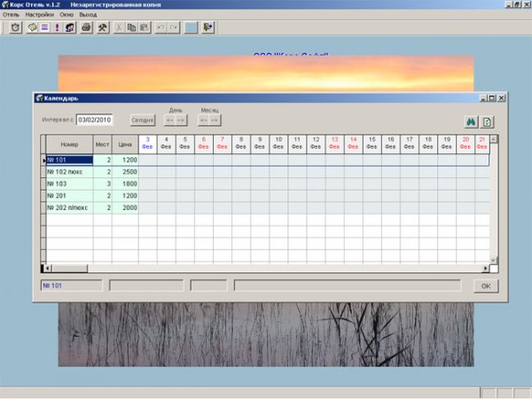Open the Отель menu
This screenshot has height=399, width=532.
pyautogui.click(x=12, y=15)
